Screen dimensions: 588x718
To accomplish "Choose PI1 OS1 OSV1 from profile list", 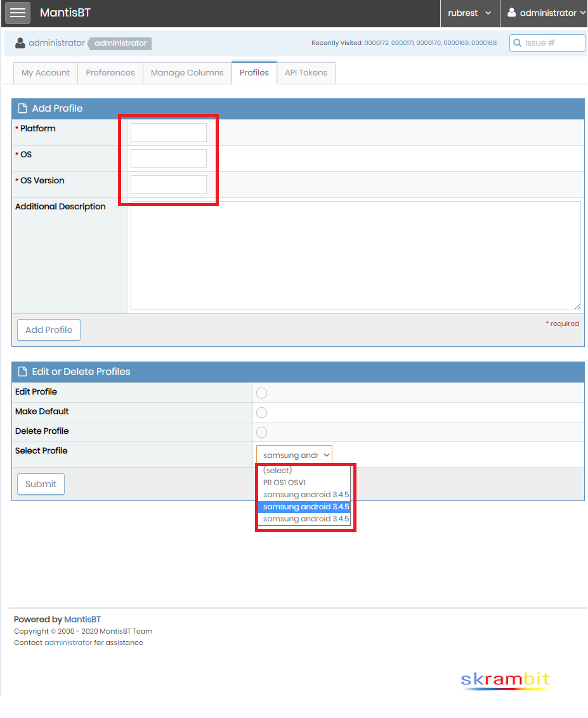I will tap(284, 483).
